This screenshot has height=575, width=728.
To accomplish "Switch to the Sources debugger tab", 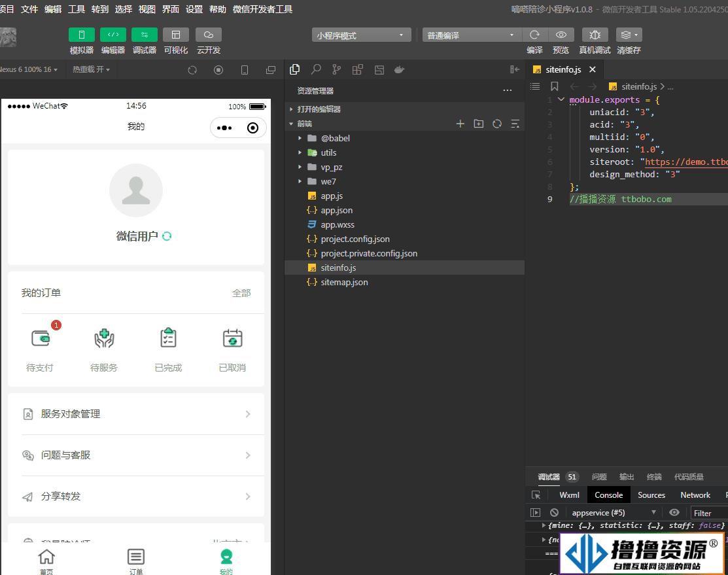I will [651, 495].
